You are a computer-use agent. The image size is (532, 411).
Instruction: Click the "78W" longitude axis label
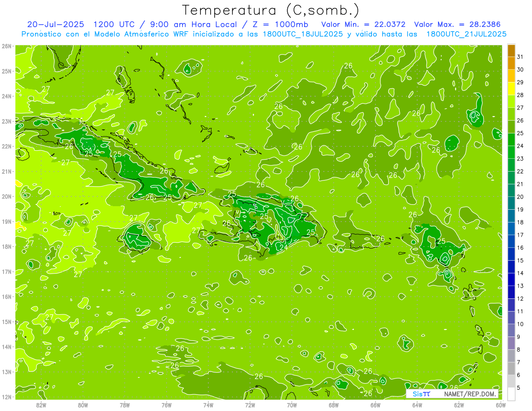(125, 405)
